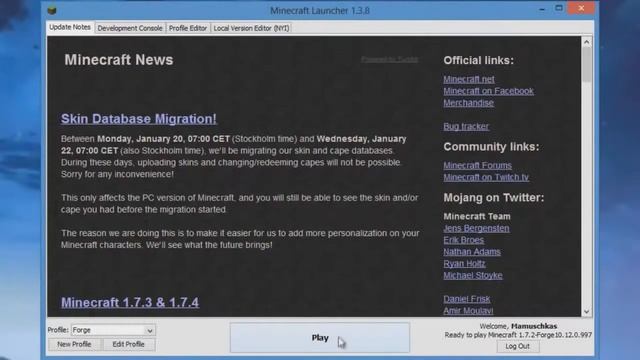The height and width of the screenshot is (360, 640).
Task: Open Amir Moulavi's Twitter link
Action: [468, 311]
